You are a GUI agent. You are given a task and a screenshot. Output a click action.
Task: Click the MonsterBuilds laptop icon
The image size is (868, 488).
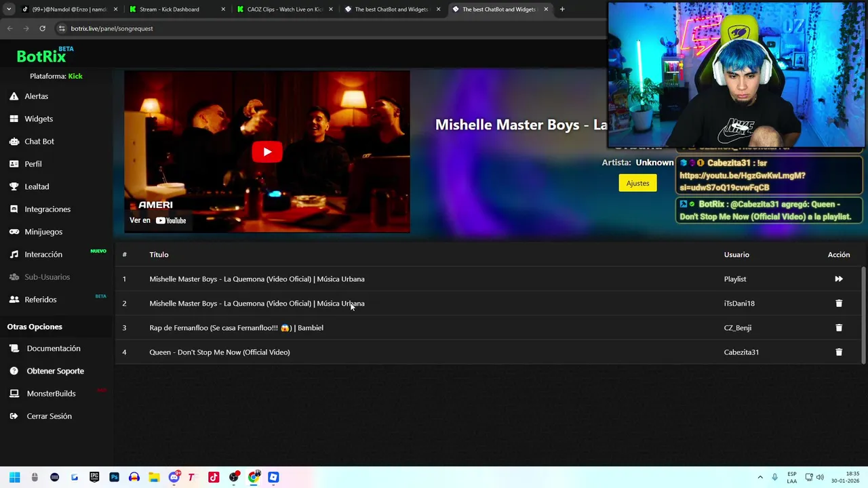(x=14, y=393)
